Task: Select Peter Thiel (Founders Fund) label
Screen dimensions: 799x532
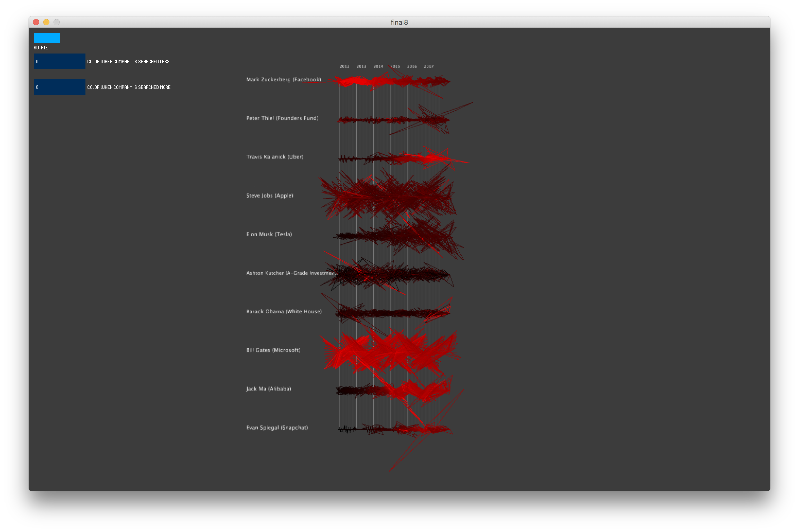Action: coord(282,118)
